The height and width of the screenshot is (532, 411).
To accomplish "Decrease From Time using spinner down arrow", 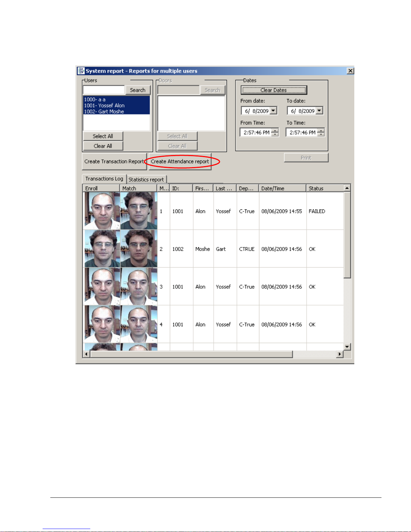I will 275,134.
